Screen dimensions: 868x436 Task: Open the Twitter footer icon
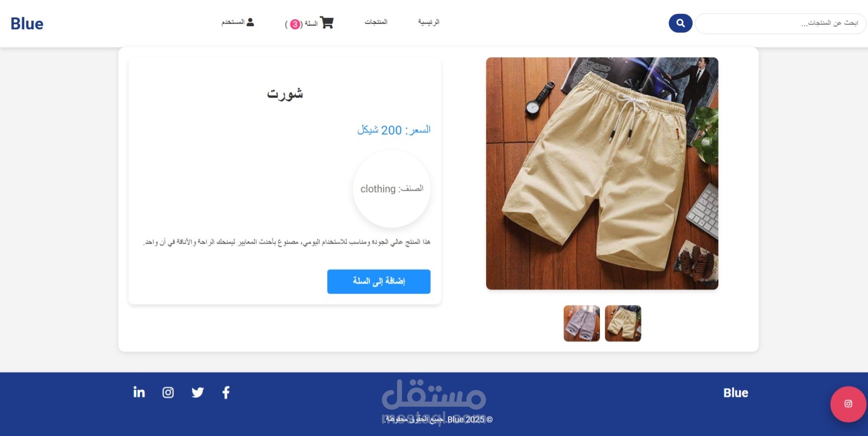[197, 392]
